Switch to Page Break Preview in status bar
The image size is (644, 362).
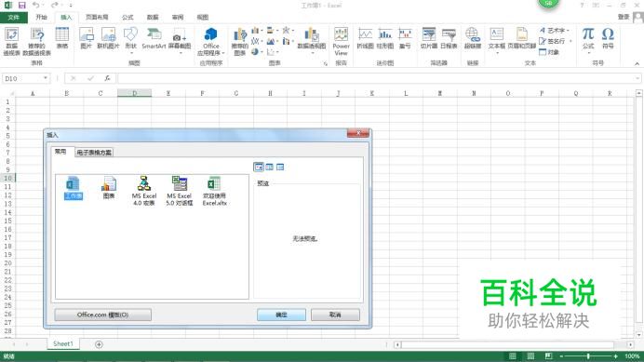tap(549, 355)
